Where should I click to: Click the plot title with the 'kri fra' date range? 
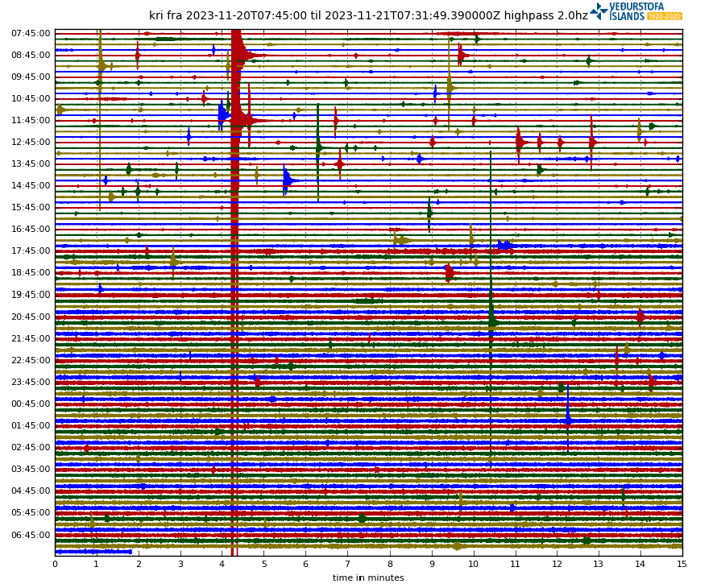[x=368, y=15]
